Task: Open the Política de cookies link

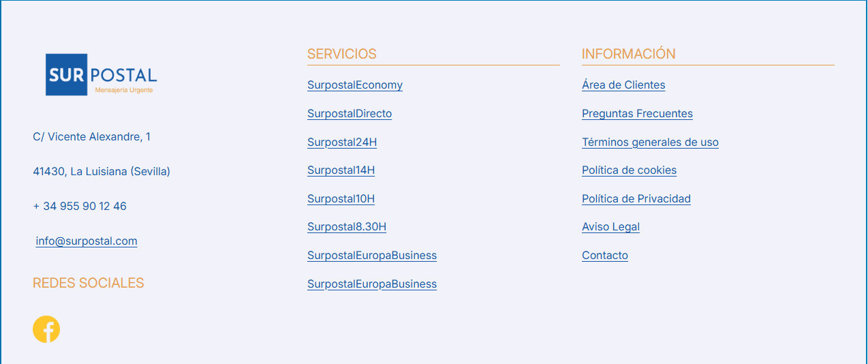Action: point(629,170)
